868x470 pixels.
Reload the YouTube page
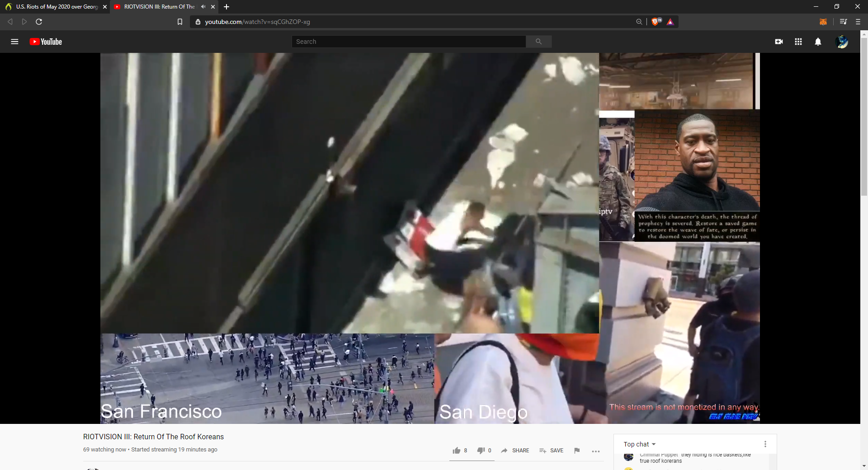39,22
